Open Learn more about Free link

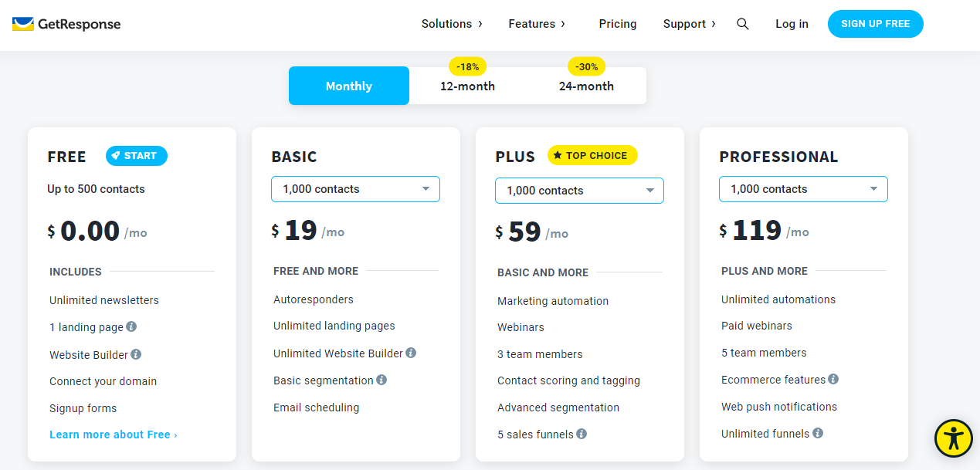tap(113, 434)
